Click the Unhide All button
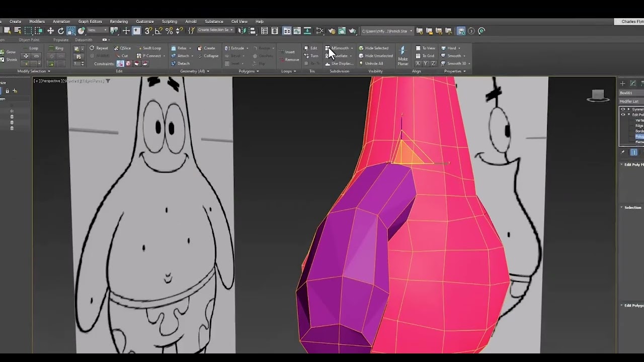The width and height of the screenshot is (644, 362). tap(371, 64)
